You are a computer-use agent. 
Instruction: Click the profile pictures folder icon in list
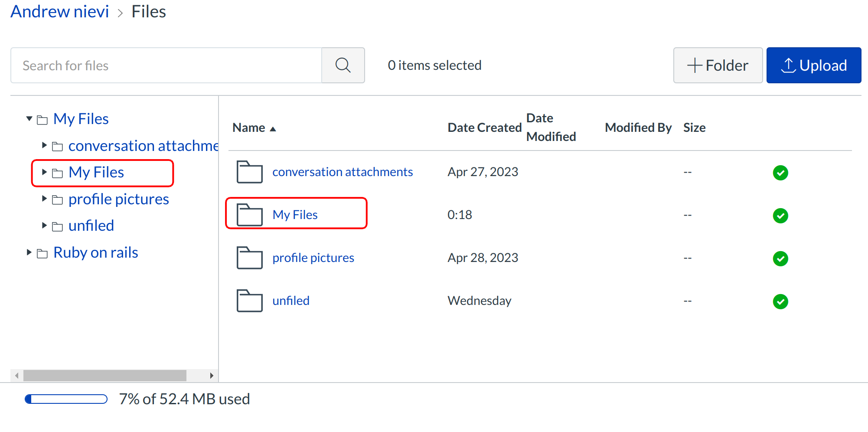pos(249,258)
